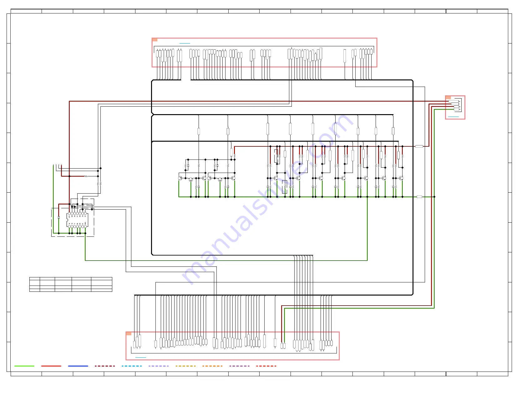This screenshot has width=532, height=395.
Task: Open the blue link in right-side connector block
Action: (x=453, y=117)
